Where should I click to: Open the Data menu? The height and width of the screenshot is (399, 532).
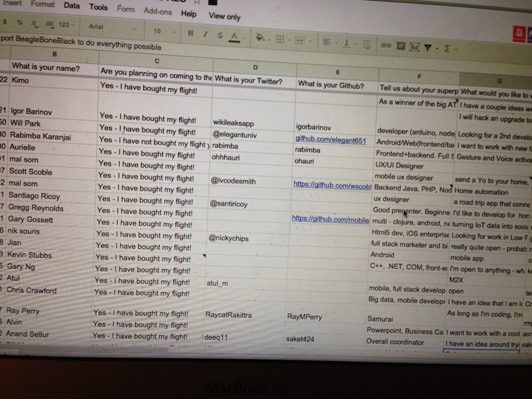[x=72, y=5]
